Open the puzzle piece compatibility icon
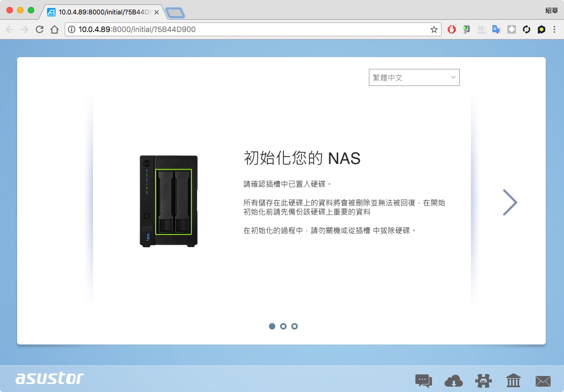This screenshot has width=564, height=392. (x=483, y=380)
